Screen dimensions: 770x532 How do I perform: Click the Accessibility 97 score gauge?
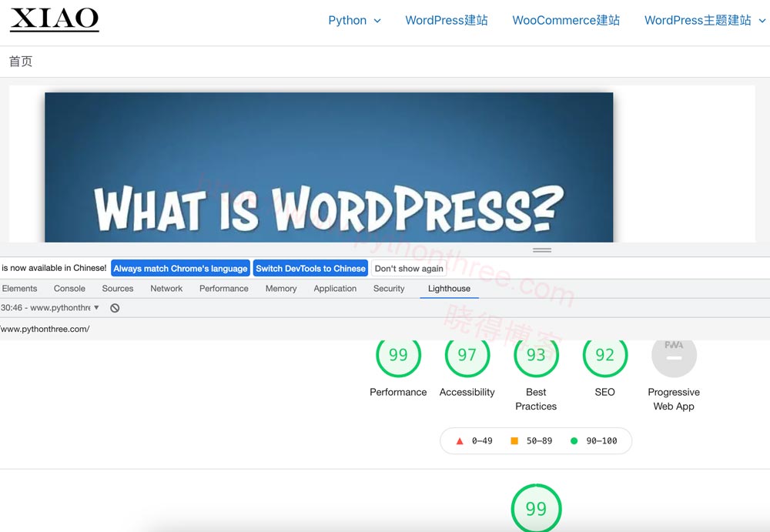pos(467,355)
